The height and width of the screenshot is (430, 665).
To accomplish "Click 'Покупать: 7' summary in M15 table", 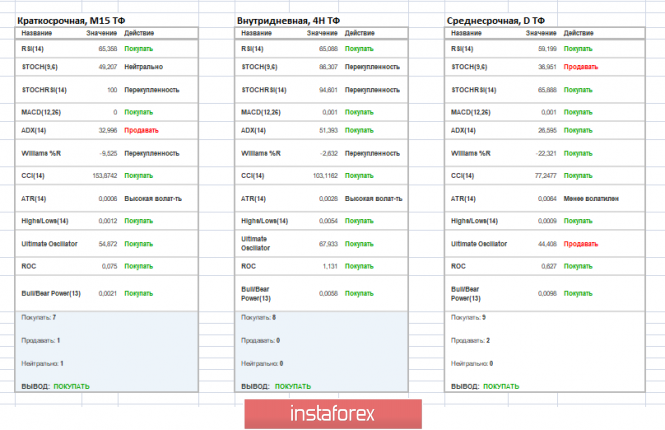I will coord(39,317).
